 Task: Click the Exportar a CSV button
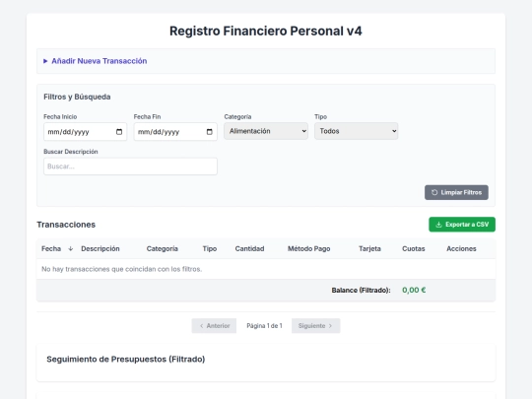(x=462, y=225)
